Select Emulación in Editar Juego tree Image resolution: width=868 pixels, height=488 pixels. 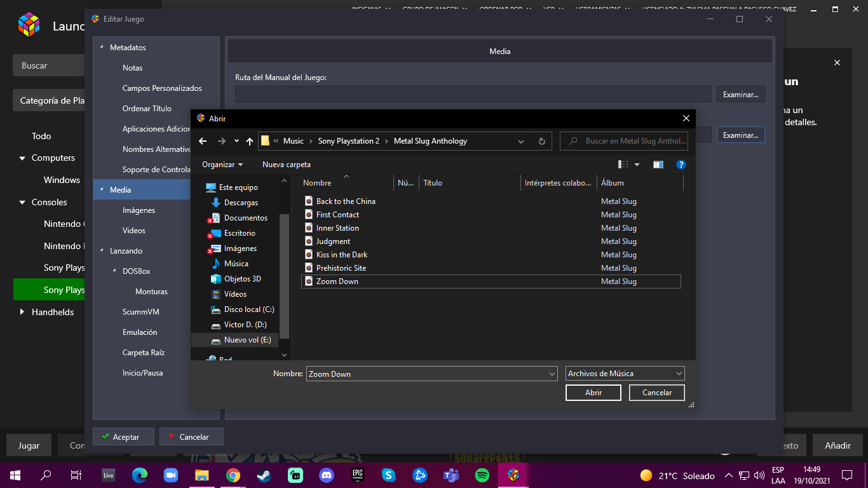(x=140, y=332)
